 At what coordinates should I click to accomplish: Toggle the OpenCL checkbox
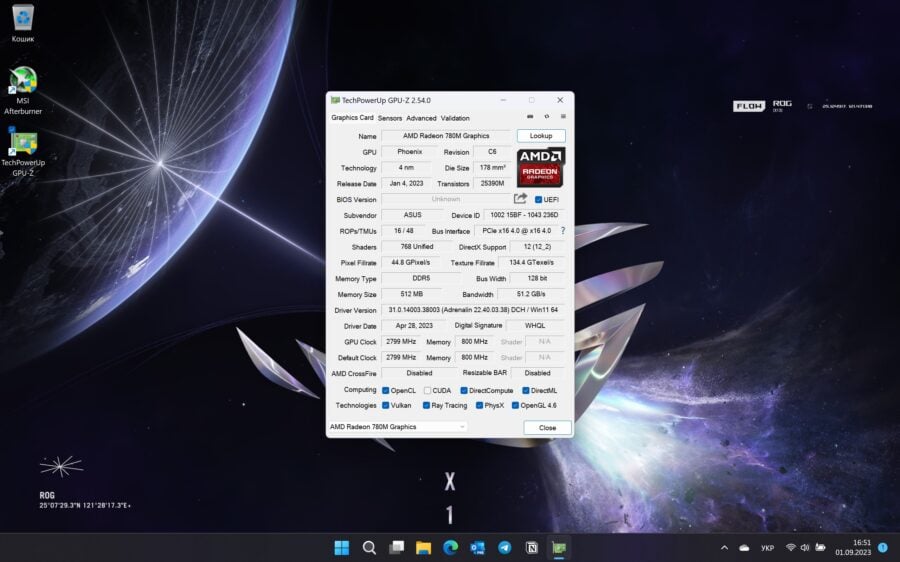coord(386,390)
